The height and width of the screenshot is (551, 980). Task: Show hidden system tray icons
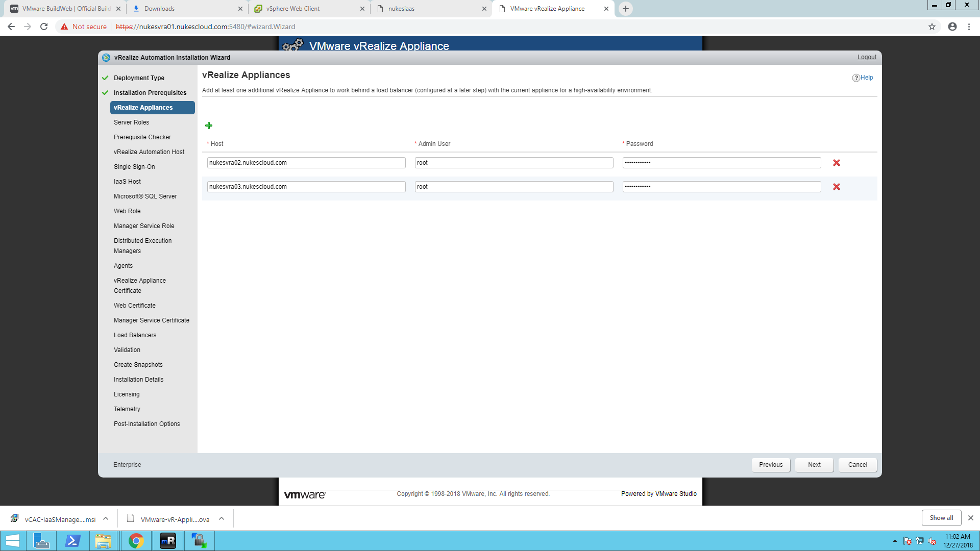point(895,541)
